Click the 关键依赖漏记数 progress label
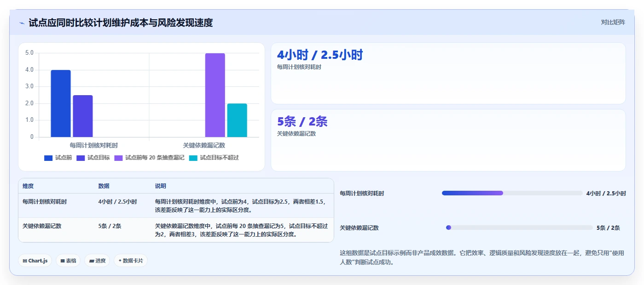Image resolution: width=644 pixels, height=285 pixels. (x=359, y=228)
